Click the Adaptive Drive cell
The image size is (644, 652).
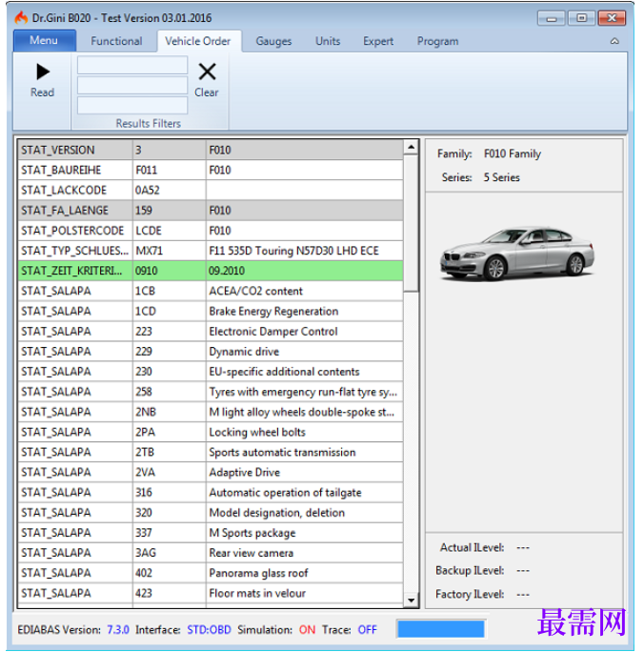305,473
